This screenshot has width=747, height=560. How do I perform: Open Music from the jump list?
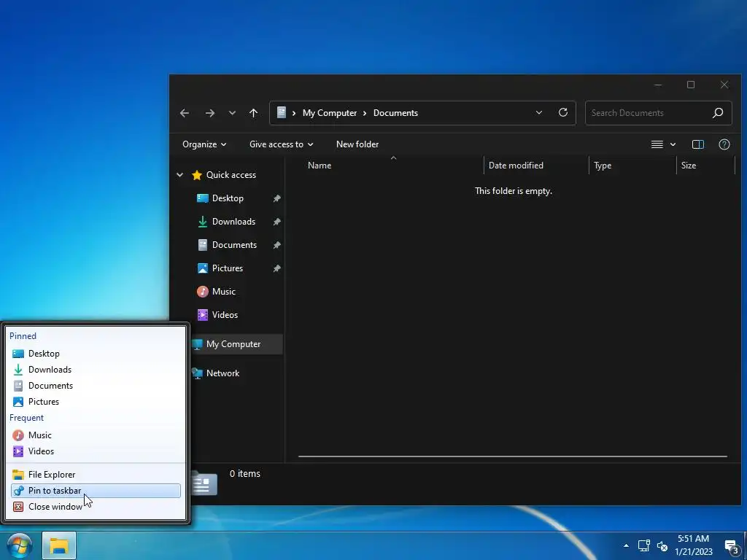click(x=96, y=435)
